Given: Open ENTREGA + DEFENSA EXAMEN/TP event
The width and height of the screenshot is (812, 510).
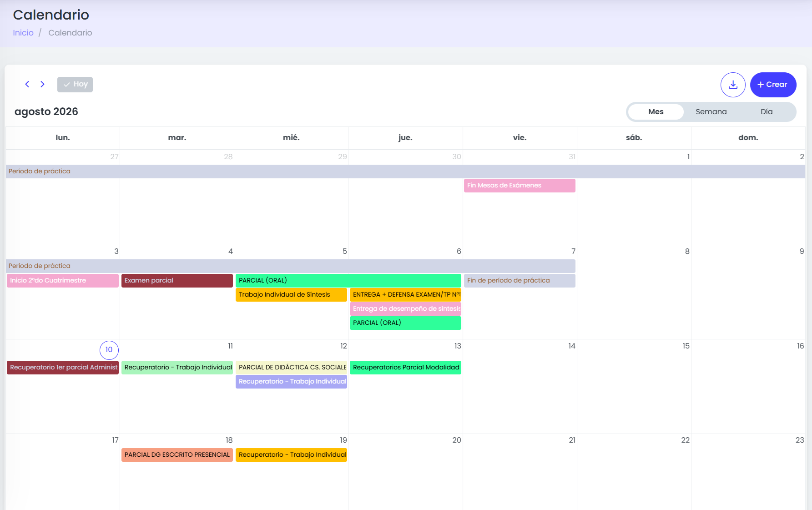Looking at the screenshot, I should (405, 295).
